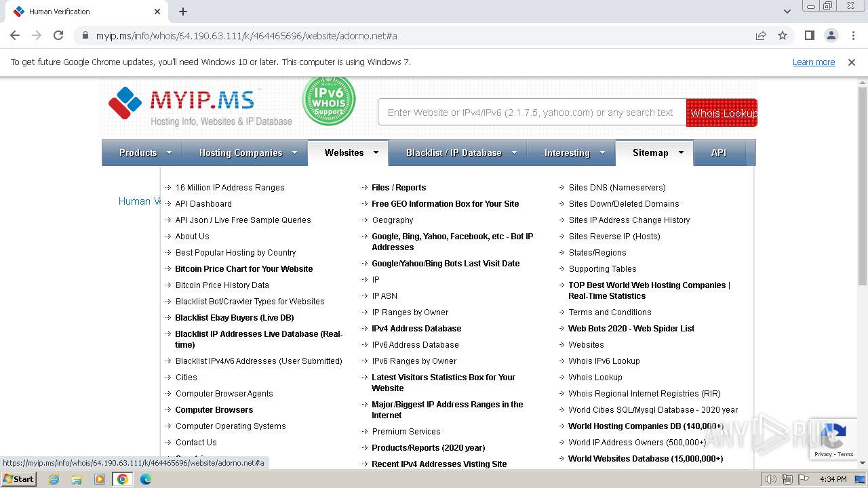868x488 pixels.
Task: Open the Chrome profile menu
Action: (x=831, y=35)
